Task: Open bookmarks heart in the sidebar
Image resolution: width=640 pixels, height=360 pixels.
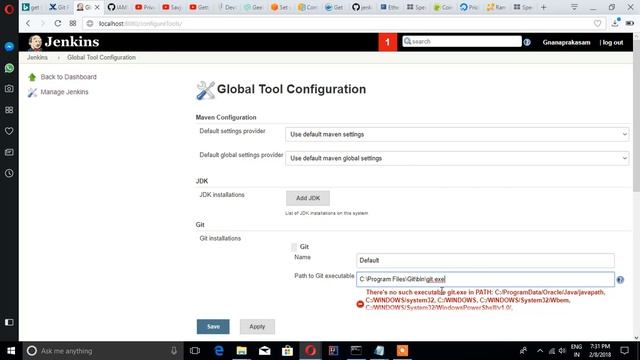Action: pos(9,131)
